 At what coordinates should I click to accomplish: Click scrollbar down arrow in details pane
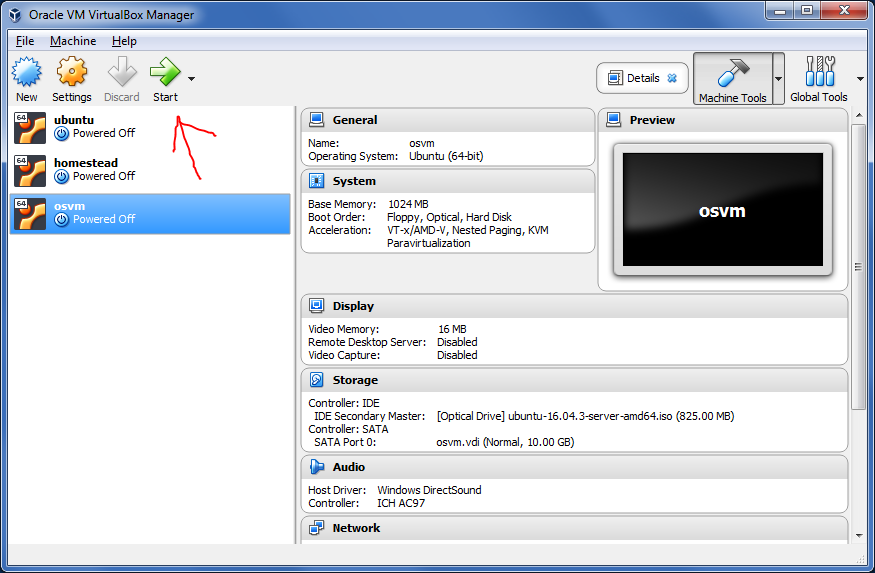[858, 536]
